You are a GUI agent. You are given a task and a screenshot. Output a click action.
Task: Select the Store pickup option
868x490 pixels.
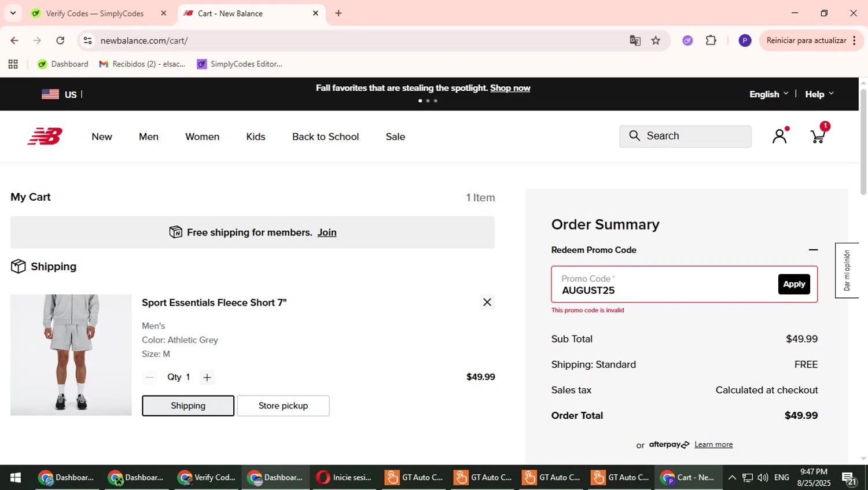coord(283,406)
